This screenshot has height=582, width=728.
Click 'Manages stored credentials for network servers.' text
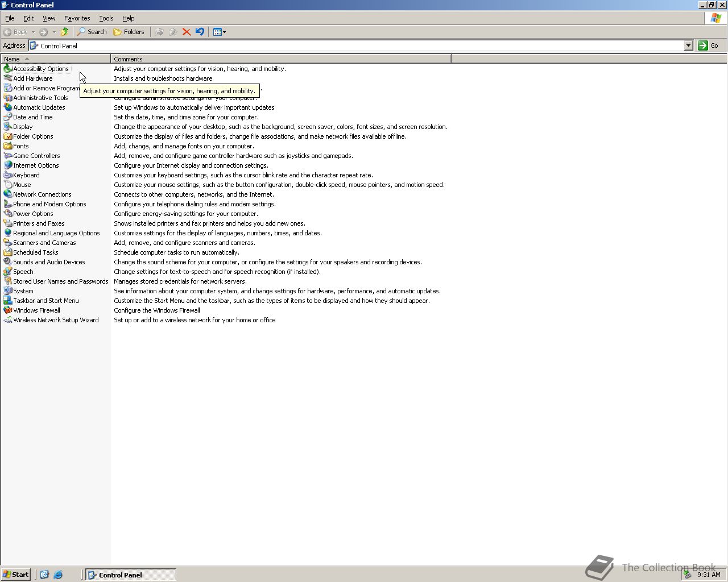(x=180, y=281)
